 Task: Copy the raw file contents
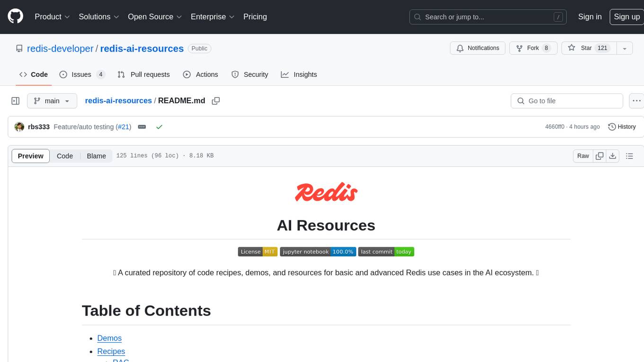[x=600, y=156]
